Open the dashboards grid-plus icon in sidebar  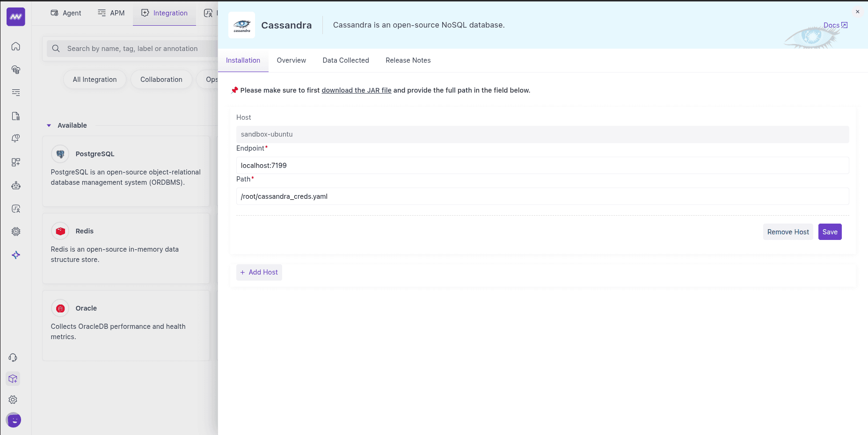click(16, 162)
